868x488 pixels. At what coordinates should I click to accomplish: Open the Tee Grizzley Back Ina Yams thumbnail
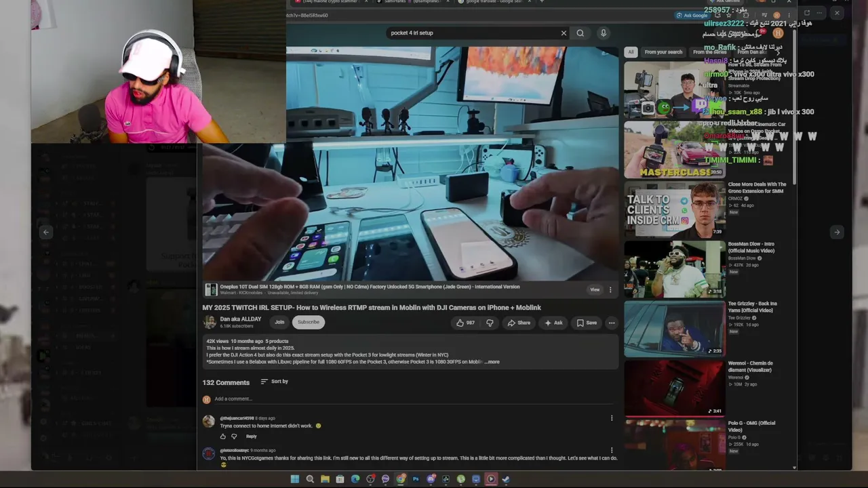(675, 328)
